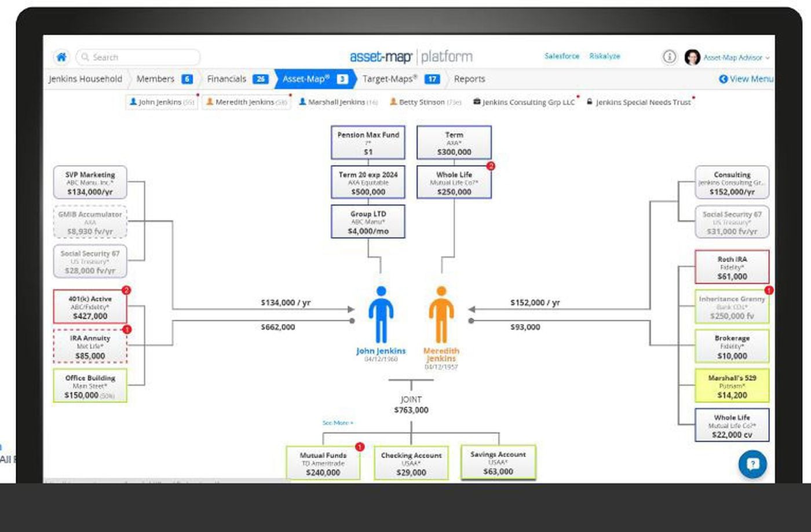
Task: Click the orange Meredith Jenkins figure icon
Action: click(441, 315)
